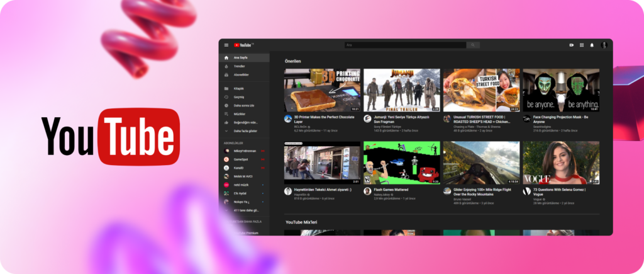Click the glider cockpit thumbnail
Viewport: 644px width, 274px height.
click(481, 163)
